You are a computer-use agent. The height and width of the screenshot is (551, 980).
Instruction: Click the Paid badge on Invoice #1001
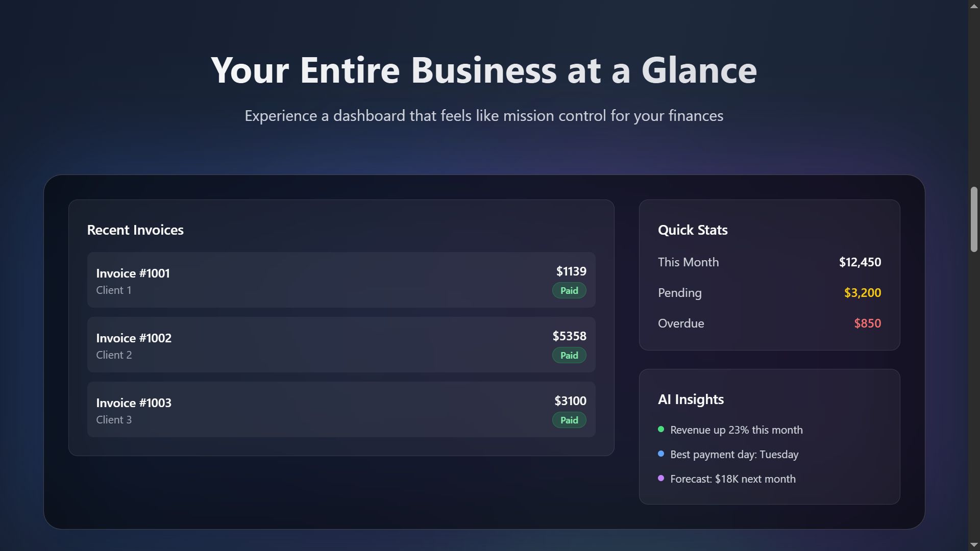point(569,291)
